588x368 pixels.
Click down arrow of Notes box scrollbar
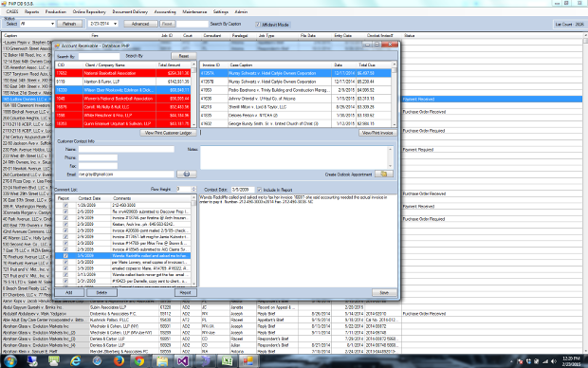(391, 166)
